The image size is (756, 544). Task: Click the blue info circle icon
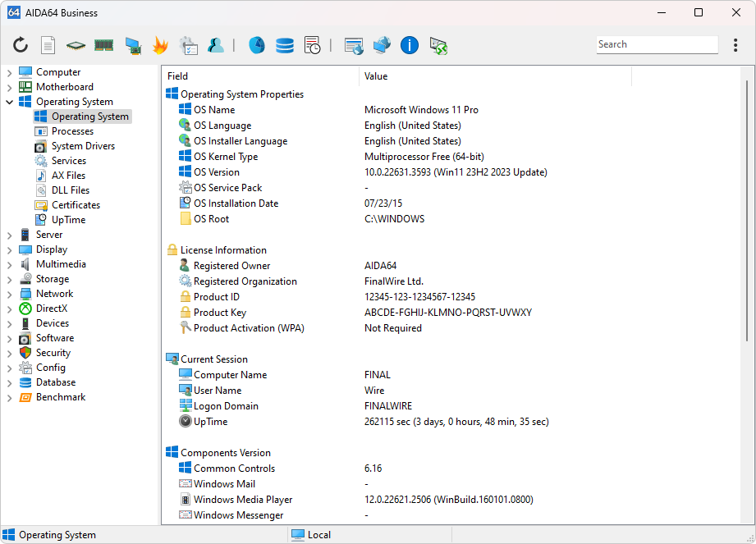point(410,45)
